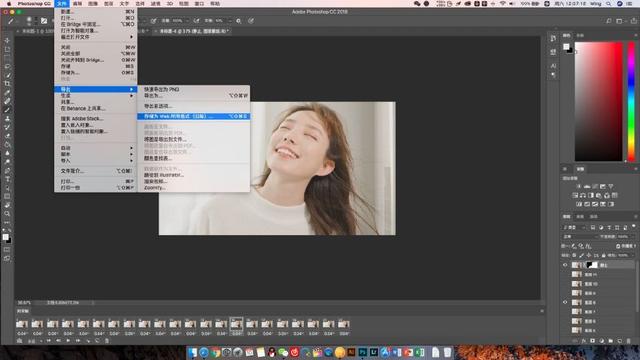Toggle Lock transparent pixels
Screen dimensions: 640x360
click(575, 256)
